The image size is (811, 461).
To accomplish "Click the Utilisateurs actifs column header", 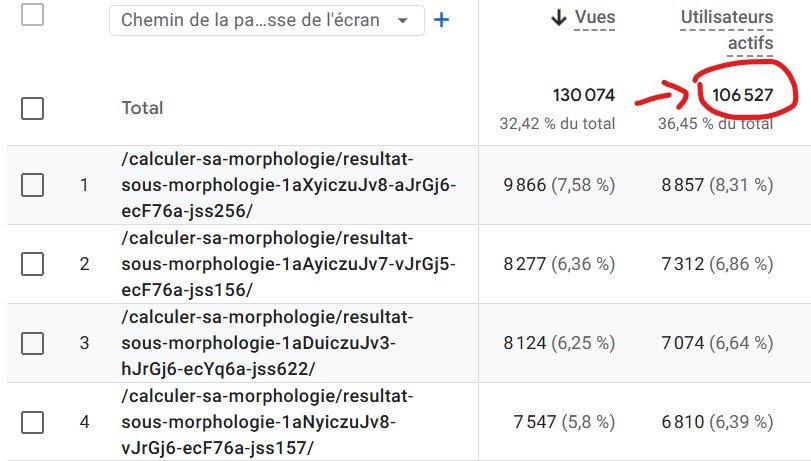I will click(727, 30).
